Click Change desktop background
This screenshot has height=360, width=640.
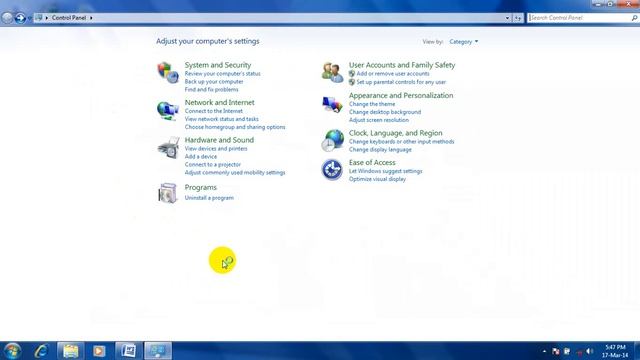385,112
